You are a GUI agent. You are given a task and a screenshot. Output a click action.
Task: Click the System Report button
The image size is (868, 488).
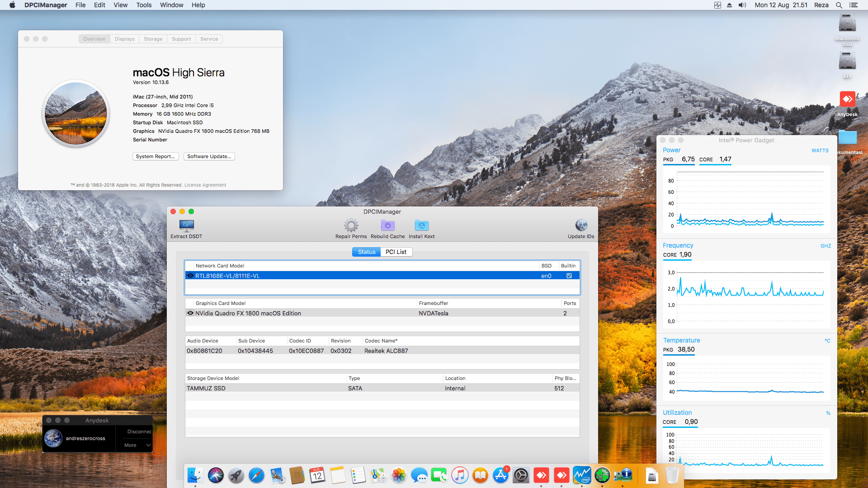[x=156, y=156]
